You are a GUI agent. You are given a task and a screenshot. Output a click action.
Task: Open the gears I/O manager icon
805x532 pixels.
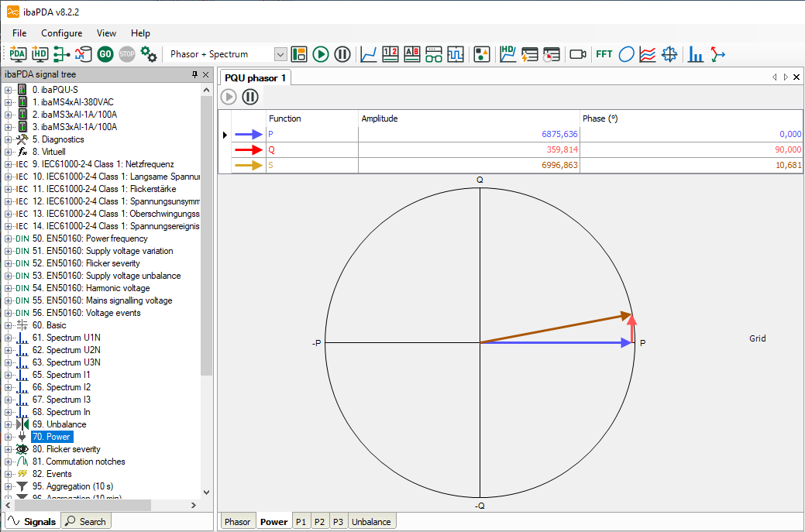point(149,54)
